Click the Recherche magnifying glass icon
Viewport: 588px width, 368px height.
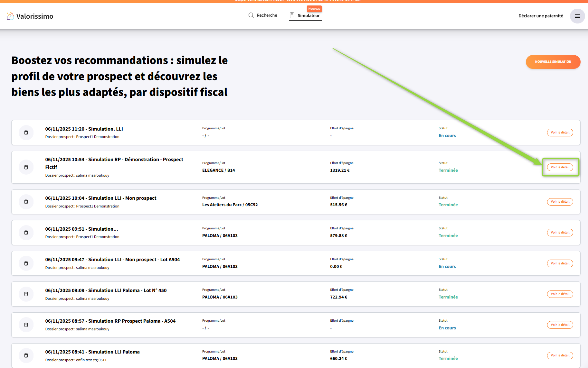click(251, 15)
